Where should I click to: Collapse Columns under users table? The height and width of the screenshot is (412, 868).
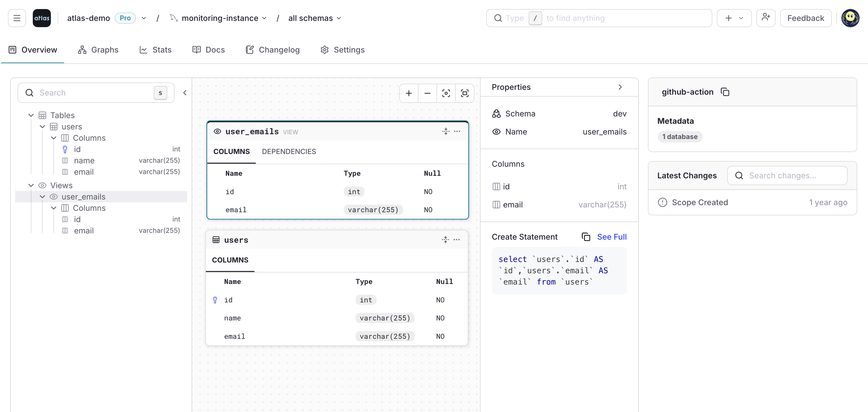click(x=54, y=138)
